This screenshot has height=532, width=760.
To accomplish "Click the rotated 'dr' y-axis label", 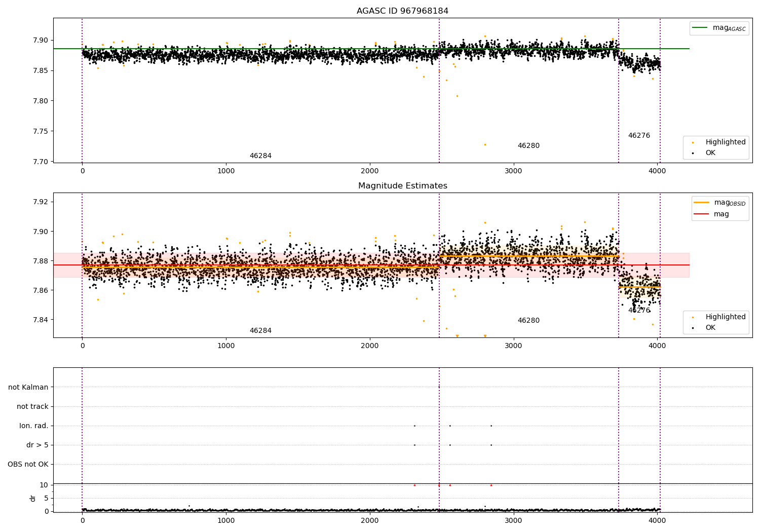I will coord(33,498).
